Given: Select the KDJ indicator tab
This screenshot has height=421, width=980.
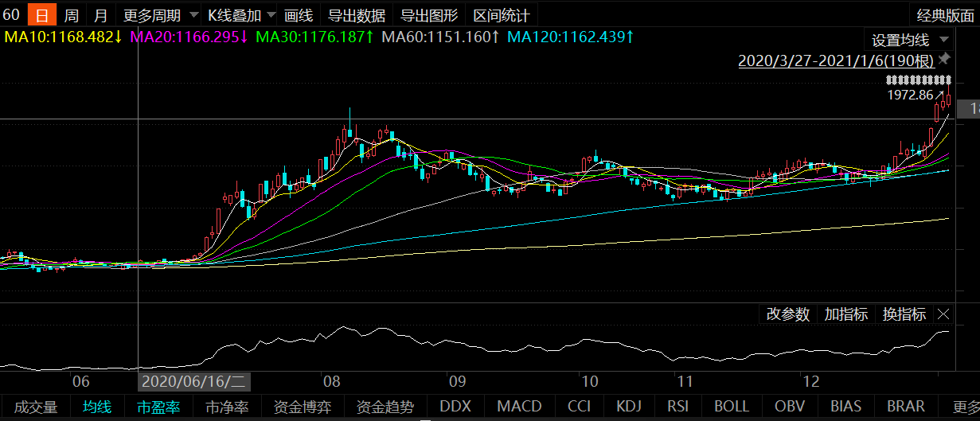Looking at the screenshot, I should 629,407.
